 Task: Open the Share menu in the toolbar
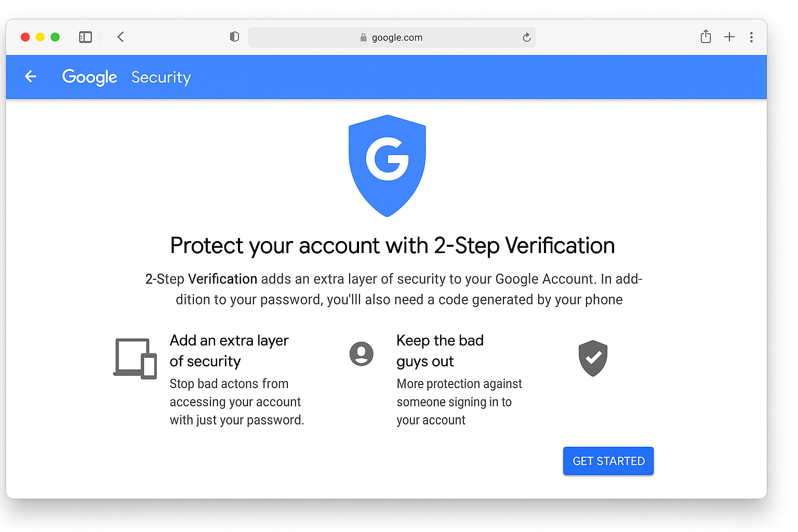(x=705, y=37)
